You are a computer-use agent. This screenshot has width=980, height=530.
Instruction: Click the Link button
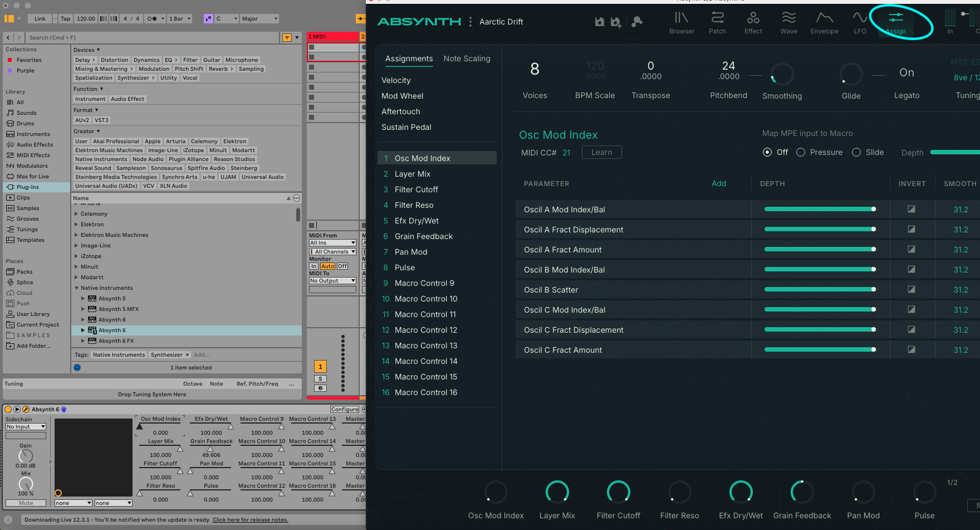coord(40,19)
